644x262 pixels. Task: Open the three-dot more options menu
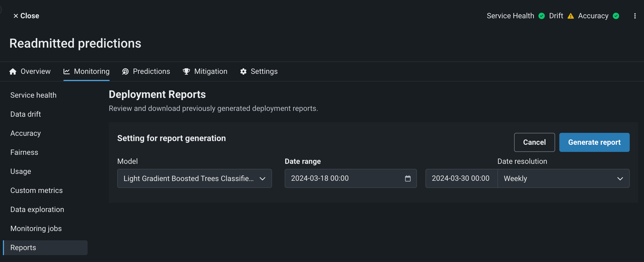(x=635, y=16)
